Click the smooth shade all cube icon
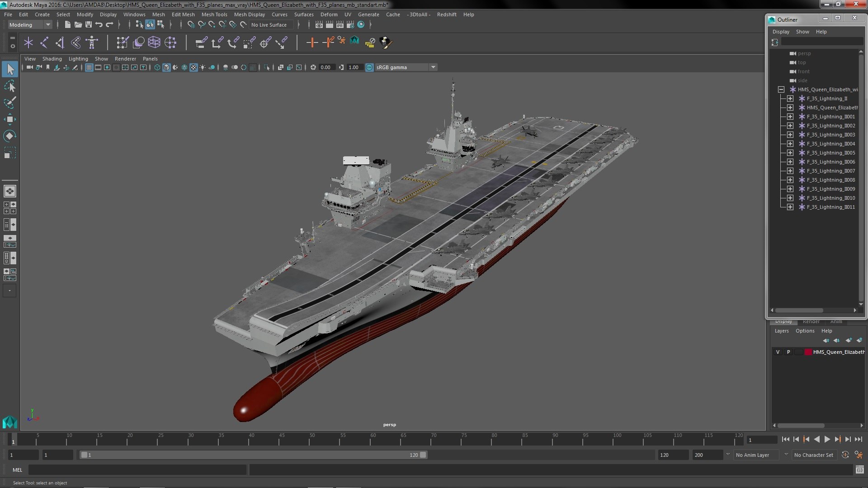The width and height of the screenshot is (868, 488). (166, 67)
